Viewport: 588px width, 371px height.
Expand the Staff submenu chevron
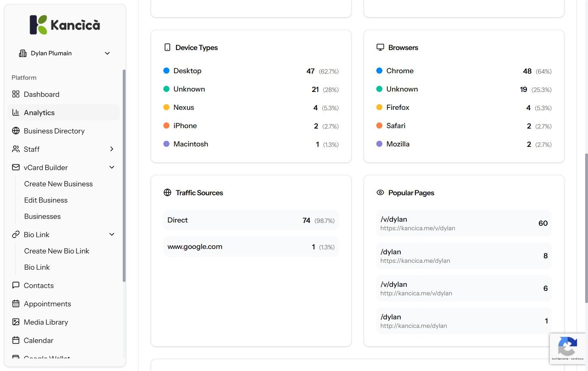[x=112, y=149]
